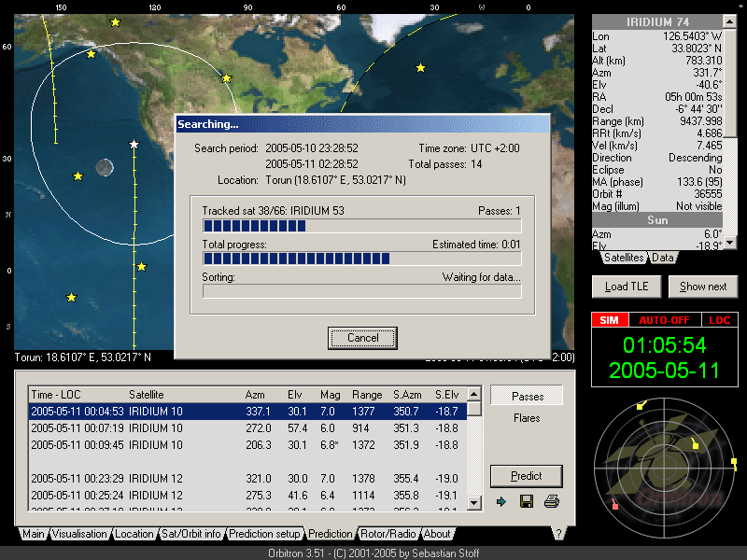Screen dimensions: 747x560
Task: Save predictions with the floppy disk icon
Action: 527,501
